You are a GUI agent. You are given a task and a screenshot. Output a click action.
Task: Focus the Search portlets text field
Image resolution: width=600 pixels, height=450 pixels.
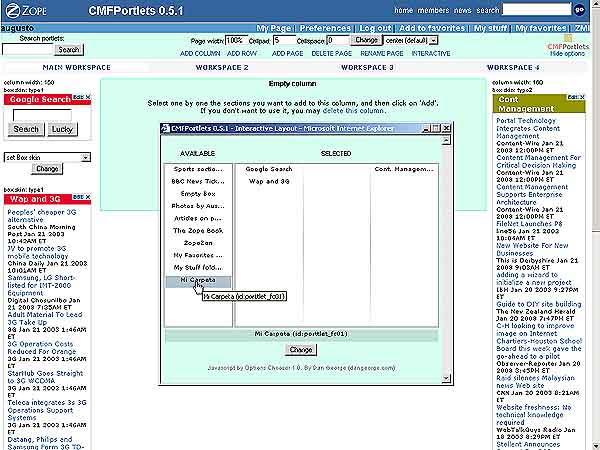tap(28, 49)
